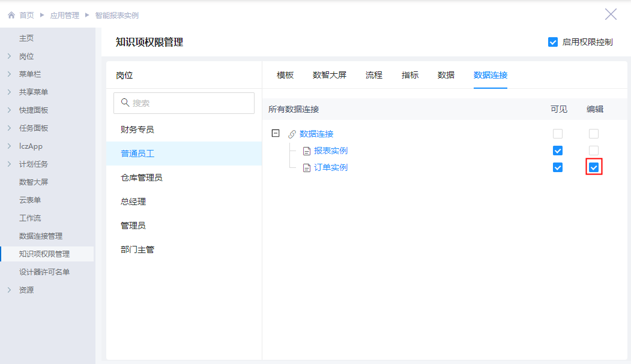The height and width of the screenshot is (364, 631).
Task: Collapse the 数据连接 tree node
Action: point(276,134)
